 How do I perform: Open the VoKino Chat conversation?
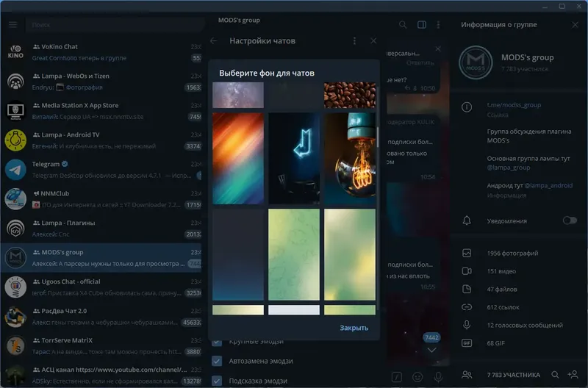(x=101, y=52)
